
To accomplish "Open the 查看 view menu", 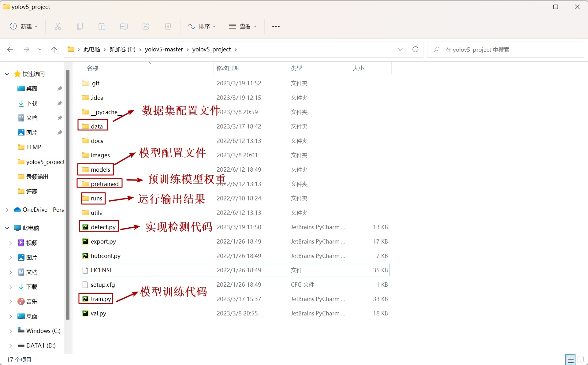I will [243, 26].
